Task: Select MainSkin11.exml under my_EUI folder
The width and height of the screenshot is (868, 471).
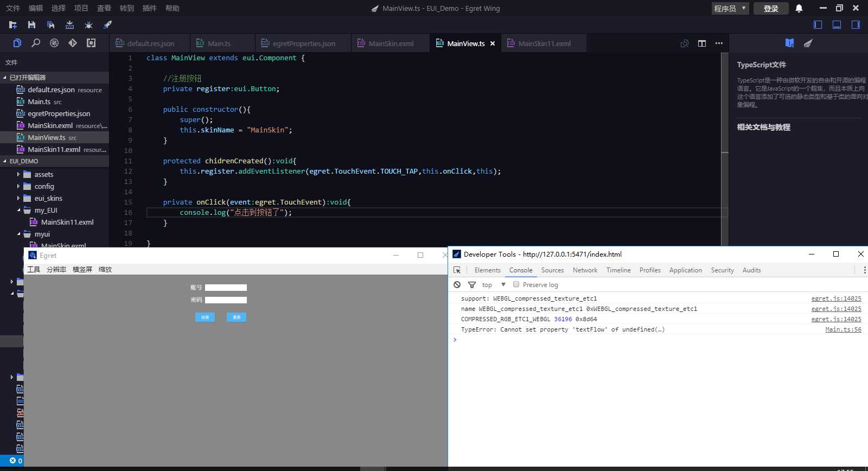Action: tap(67, 222)
